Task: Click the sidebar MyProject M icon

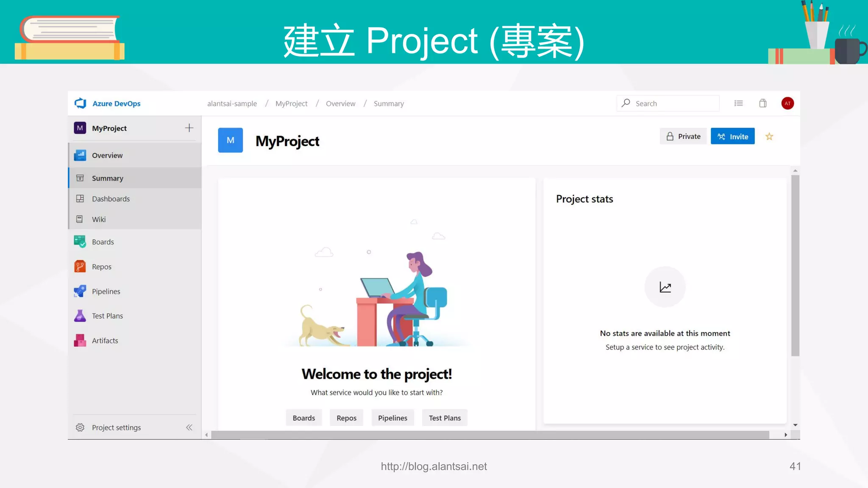Action: tap(80, 128)
